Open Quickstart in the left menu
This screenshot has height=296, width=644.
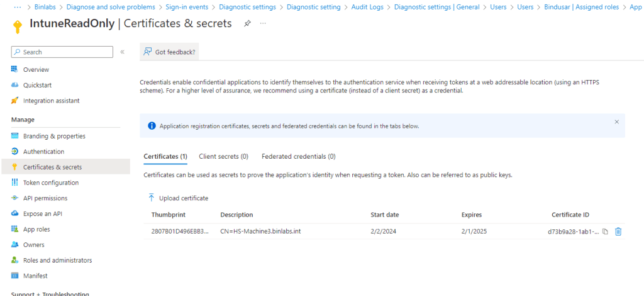[x=37, y=85]
